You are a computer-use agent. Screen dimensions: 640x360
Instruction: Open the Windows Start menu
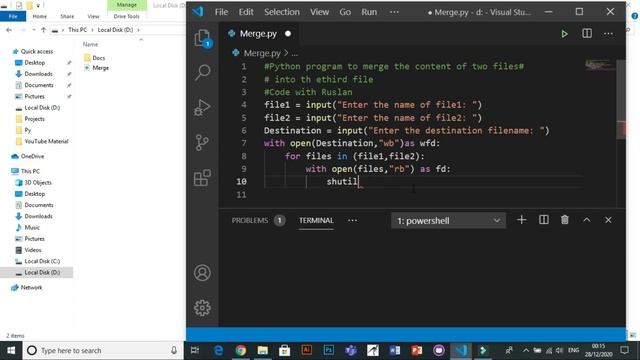click(x=11, y=351)
